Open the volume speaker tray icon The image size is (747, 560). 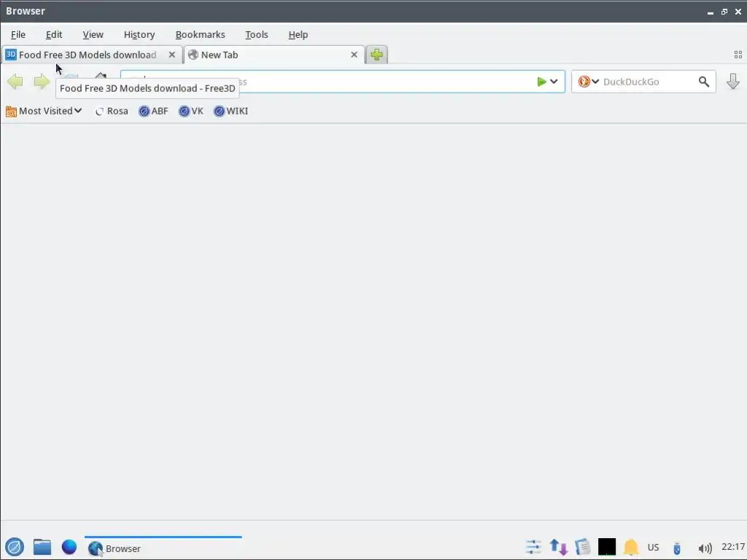[x=705, y=548]
